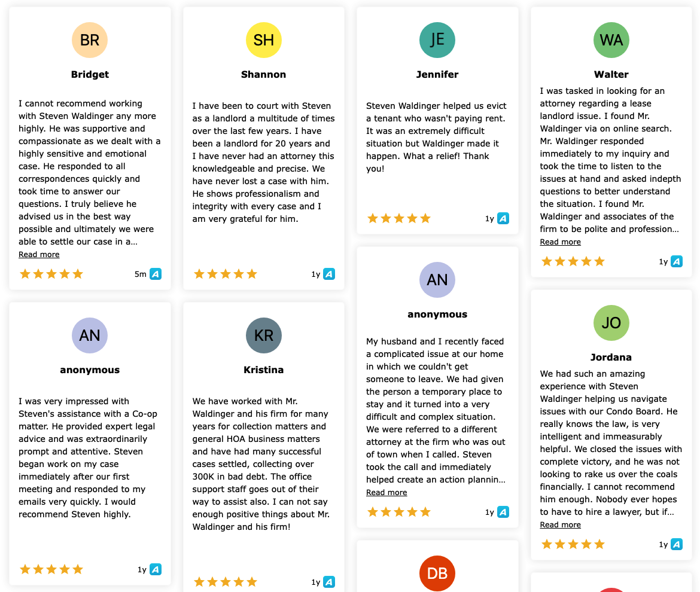Click star rating on Co-op matter review

[x=51, y=569]
